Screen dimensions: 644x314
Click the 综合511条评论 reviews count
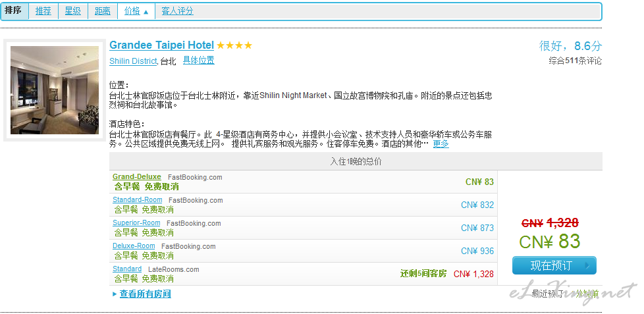pos(575,61)
